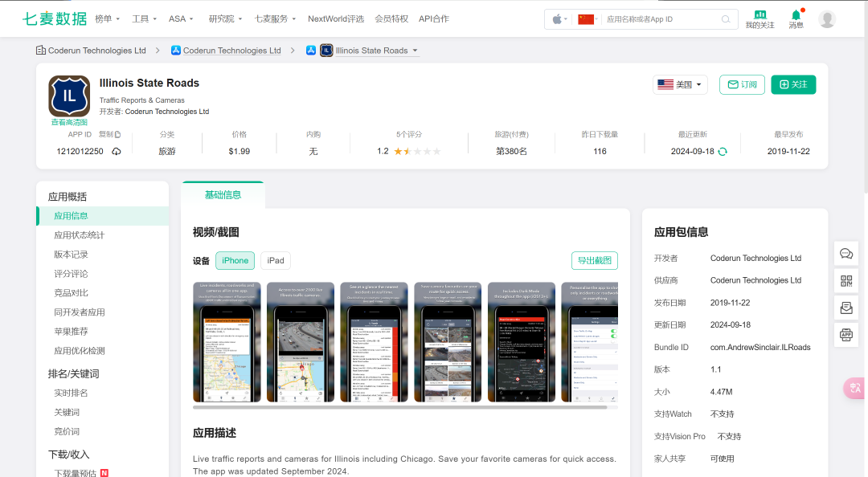The image size is (868, 477).
Task: Click the 第380名 ranking value
Action: pos(511,152)
